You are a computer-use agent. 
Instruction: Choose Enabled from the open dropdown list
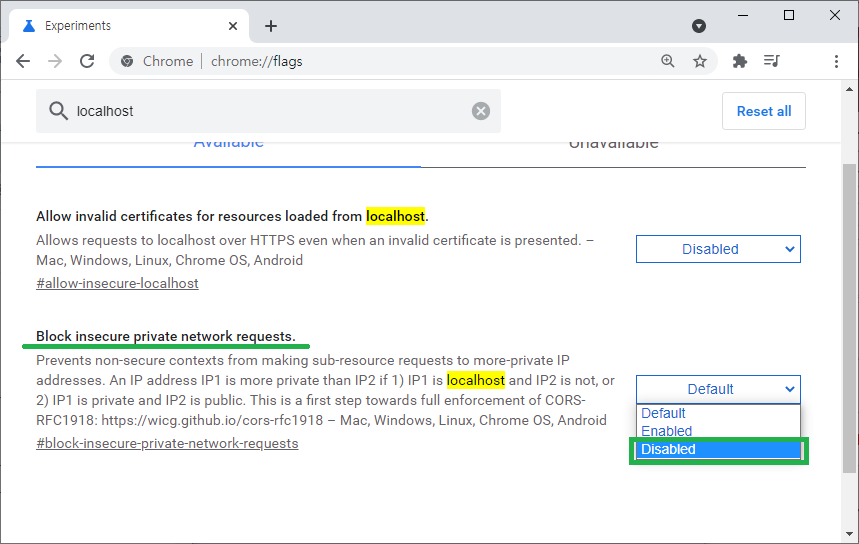[718, 431]
